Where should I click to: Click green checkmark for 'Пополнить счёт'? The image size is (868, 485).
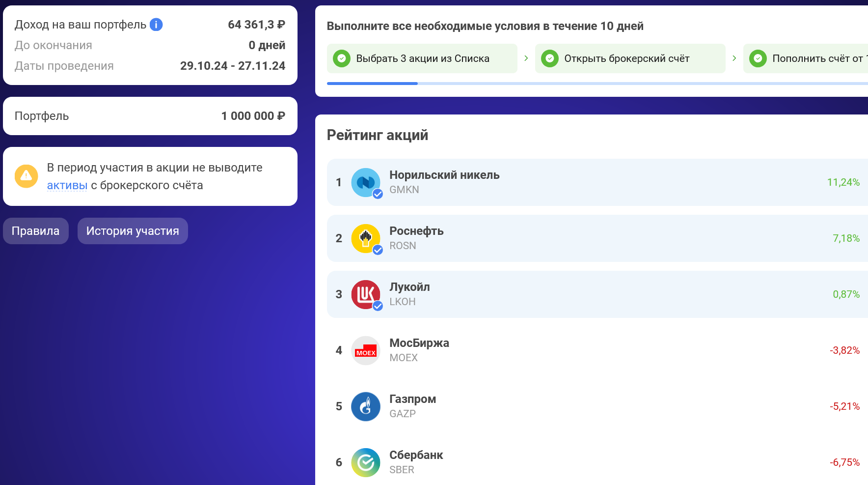(758, 58)
